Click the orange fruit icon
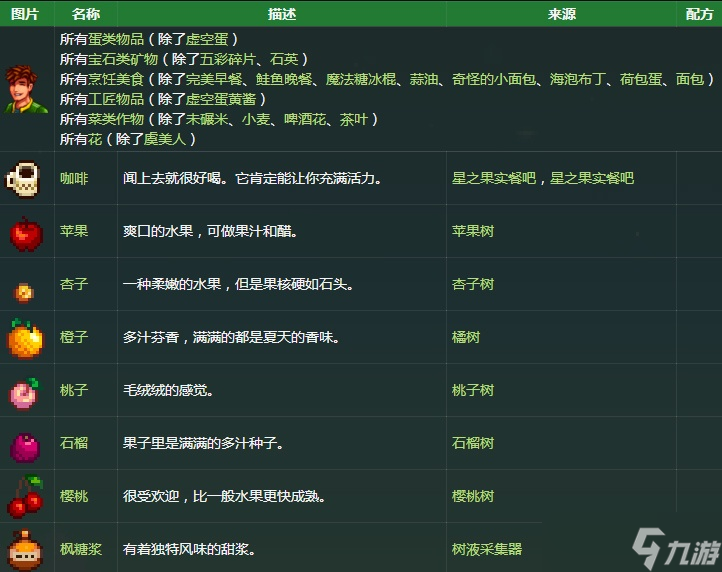 (25, 339)
